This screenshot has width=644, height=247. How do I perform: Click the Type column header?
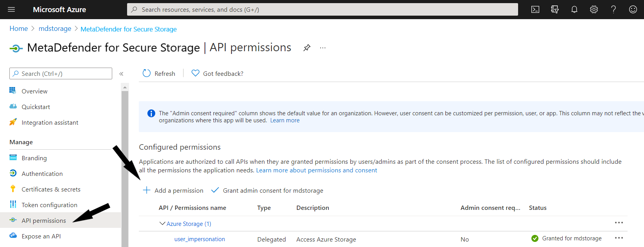point(264,208)
